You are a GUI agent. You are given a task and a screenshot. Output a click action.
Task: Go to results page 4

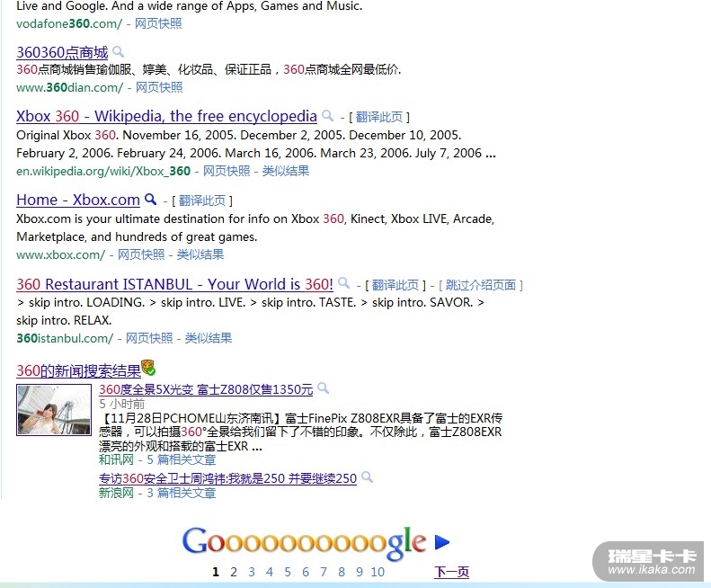[270, 572]
